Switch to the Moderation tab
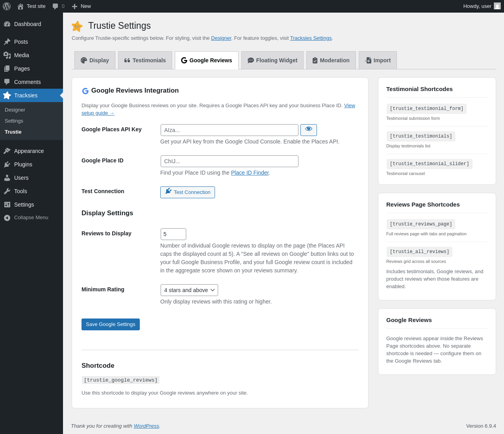The image size is (504, 434). 331,60
